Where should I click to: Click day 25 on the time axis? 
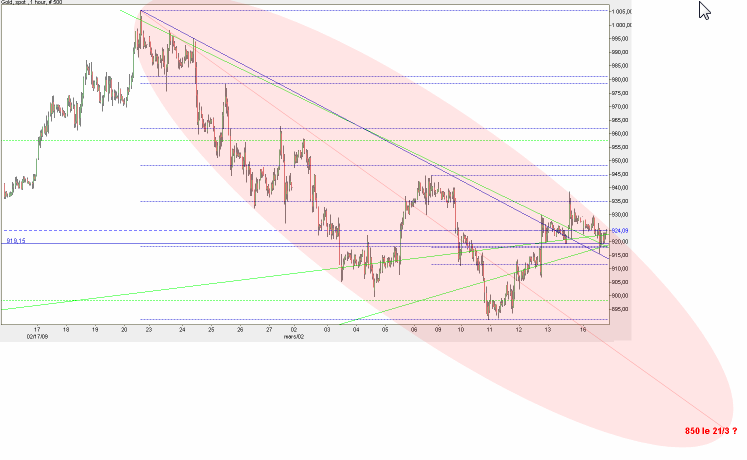tap(211, 329)
